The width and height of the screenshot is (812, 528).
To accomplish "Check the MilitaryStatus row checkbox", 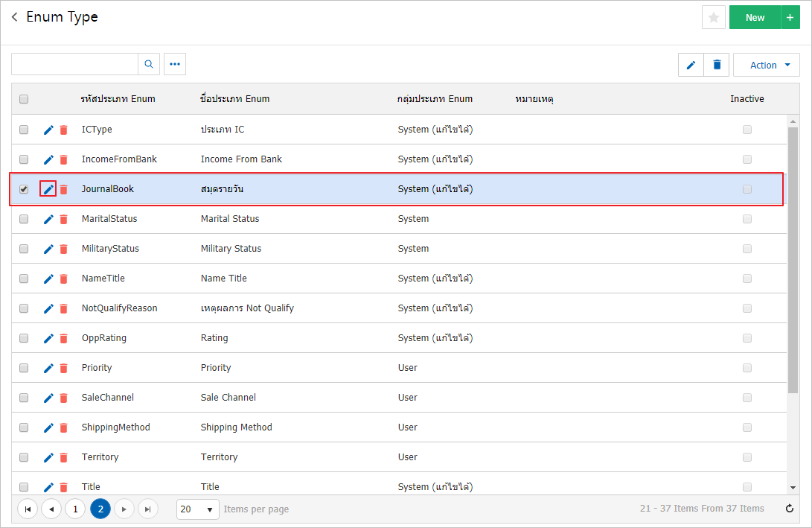I will pyautogui.click(x=24, y=249).
